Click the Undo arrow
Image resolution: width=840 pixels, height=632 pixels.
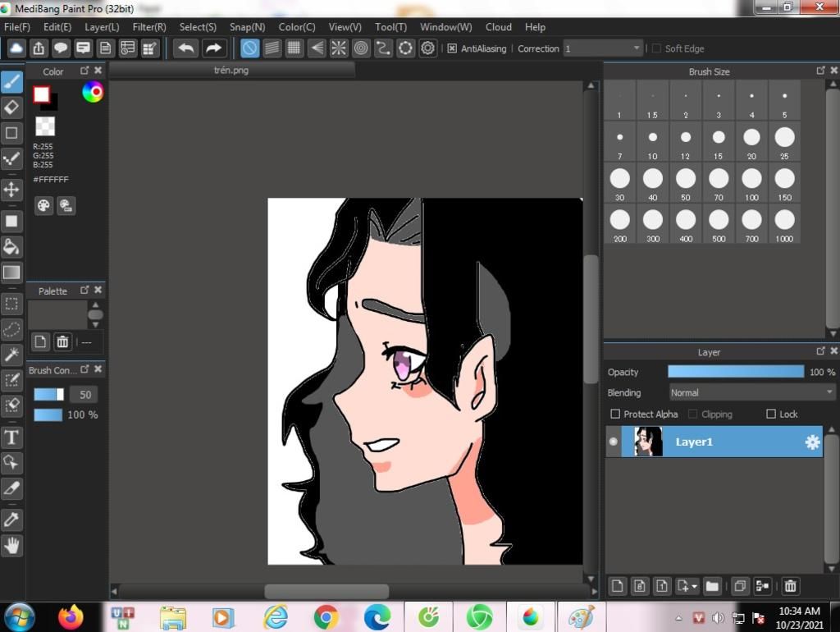click(186, 48)
